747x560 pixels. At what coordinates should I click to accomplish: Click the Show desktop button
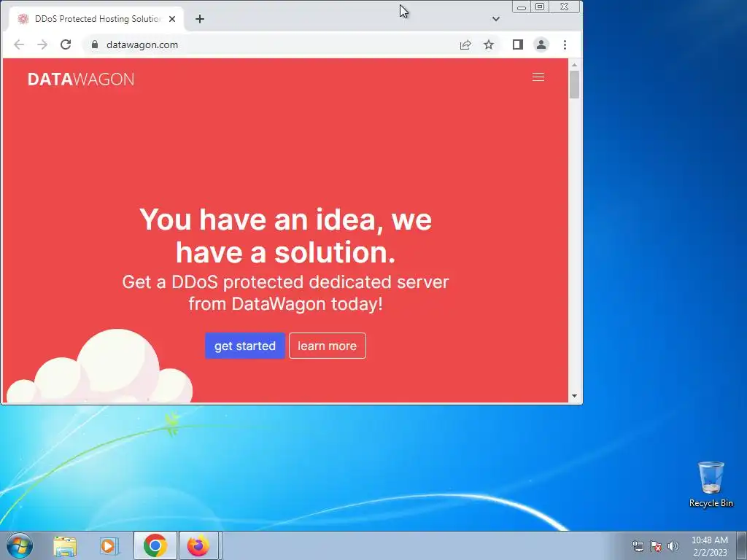coord(742,545)
